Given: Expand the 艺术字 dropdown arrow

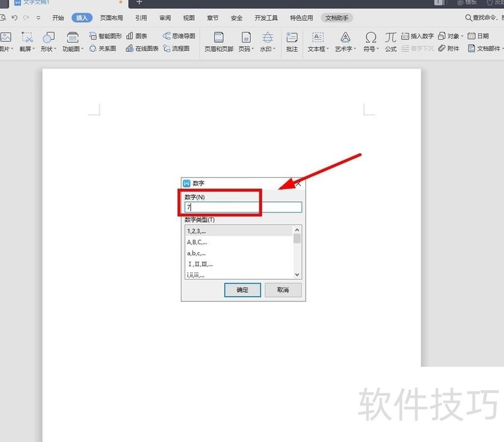Looking at the screenshot, I should point(355,49).
